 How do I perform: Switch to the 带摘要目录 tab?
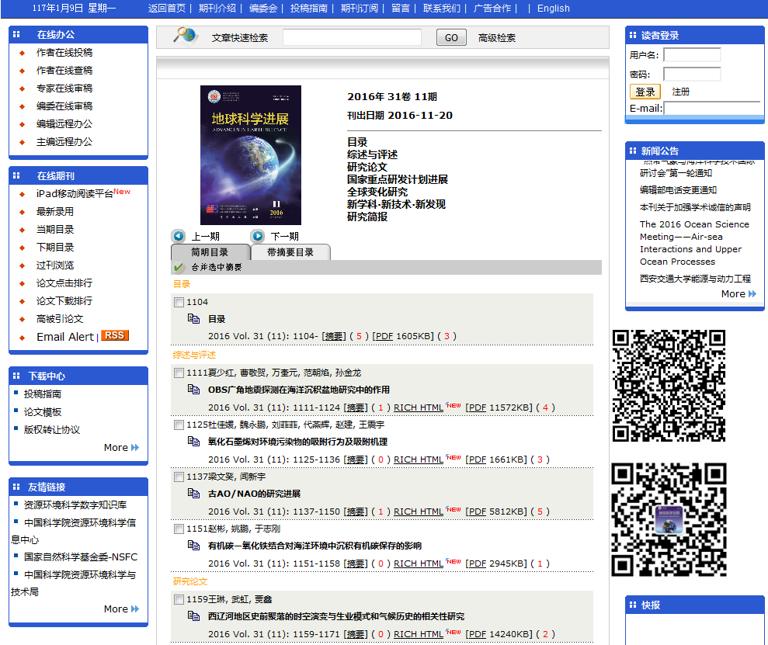pyautogui.click(x=290, y=253)
